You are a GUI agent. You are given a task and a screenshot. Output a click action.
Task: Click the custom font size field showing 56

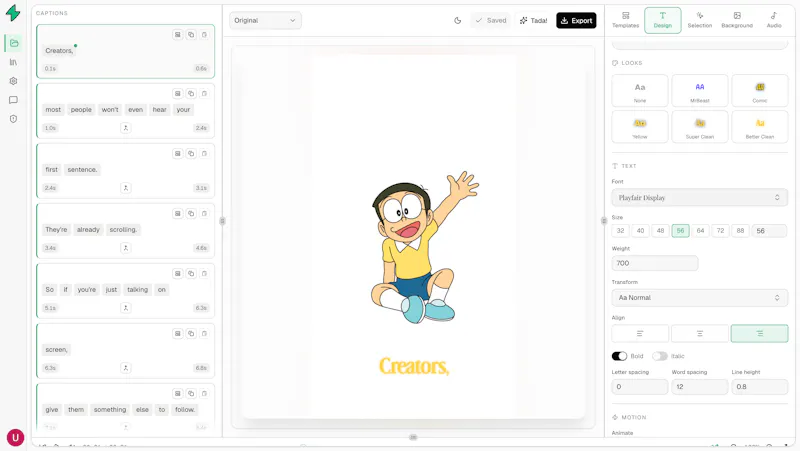[x=769, y=231]
